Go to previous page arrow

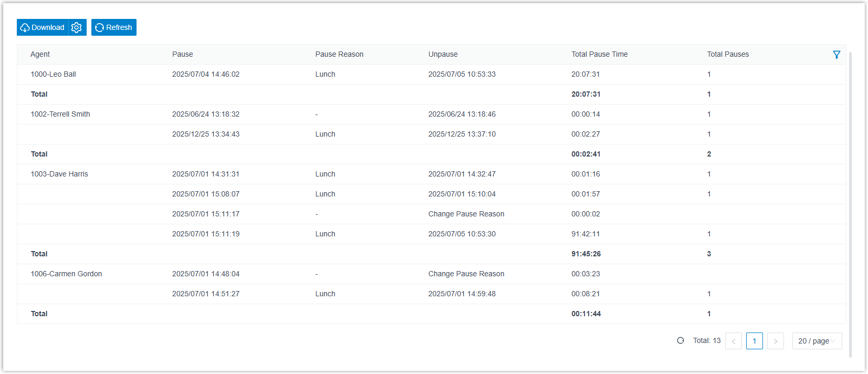click(x=734, y=341)
